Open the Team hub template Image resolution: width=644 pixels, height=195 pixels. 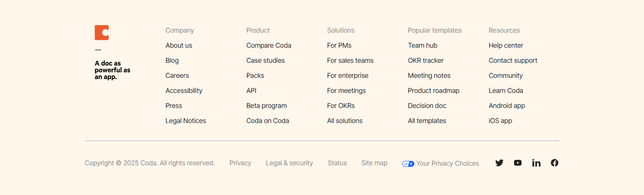coord(423,45)
